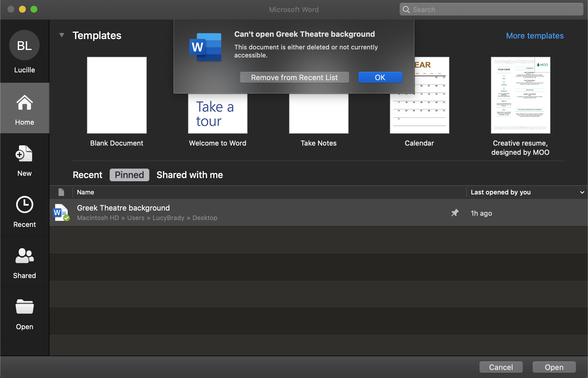588x378 pixels.
Task: Click the 1h ago timestamp
Action: [x=481, y=213]
